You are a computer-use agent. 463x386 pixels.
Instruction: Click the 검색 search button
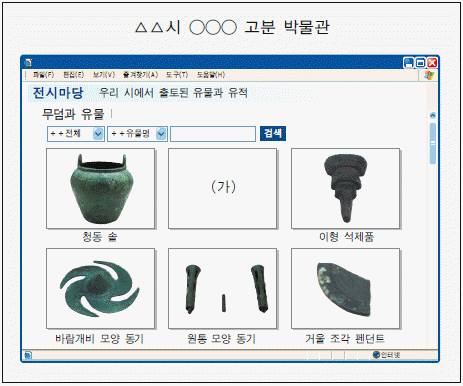273,134
